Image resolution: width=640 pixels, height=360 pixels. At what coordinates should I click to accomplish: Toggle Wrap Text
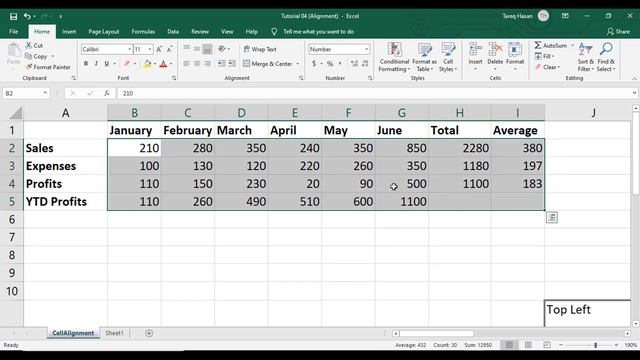260,49
